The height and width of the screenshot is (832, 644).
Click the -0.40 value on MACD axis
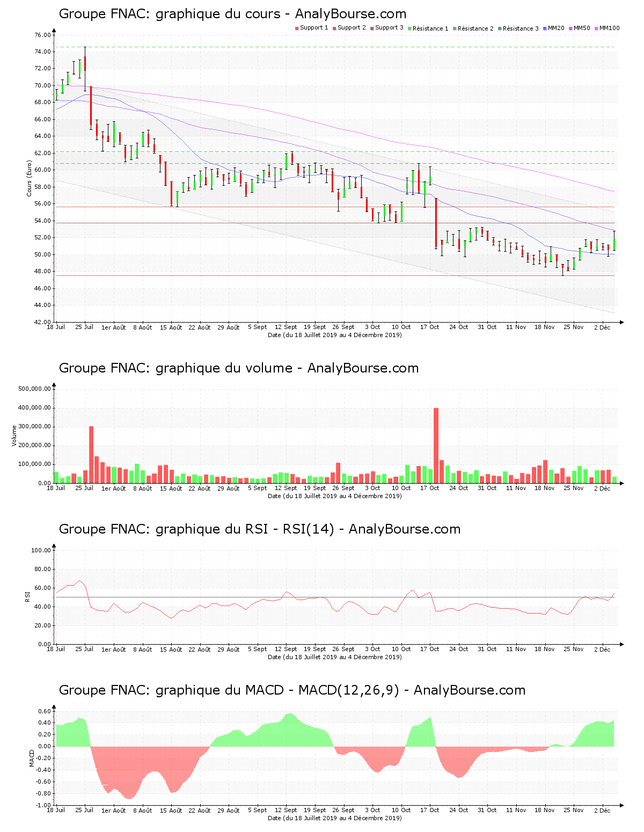pos(43,770)
